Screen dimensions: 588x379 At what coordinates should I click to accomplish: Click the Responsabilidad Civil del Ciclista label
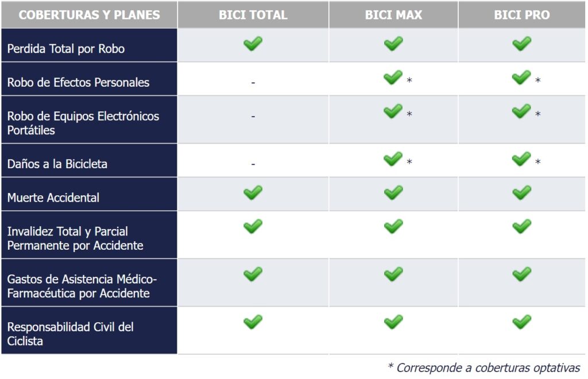(x=70, y=334)
